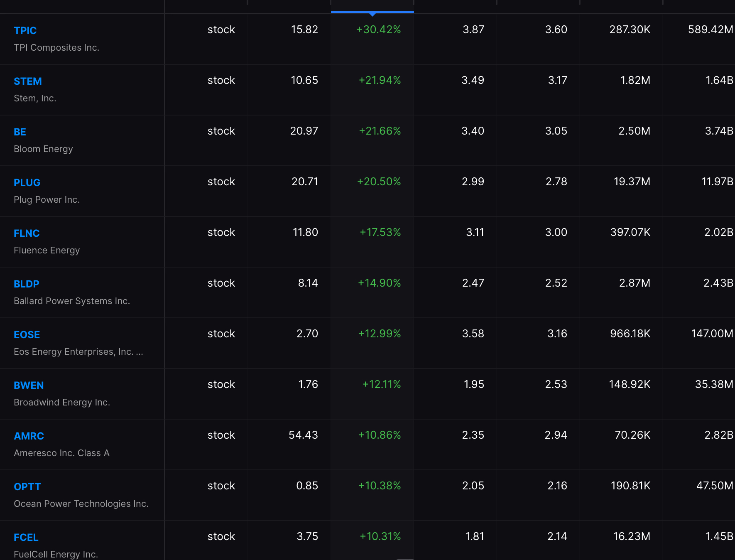
Task: Open the STEM ticker link
Action: pyautogui.click(x=28, y=81)
